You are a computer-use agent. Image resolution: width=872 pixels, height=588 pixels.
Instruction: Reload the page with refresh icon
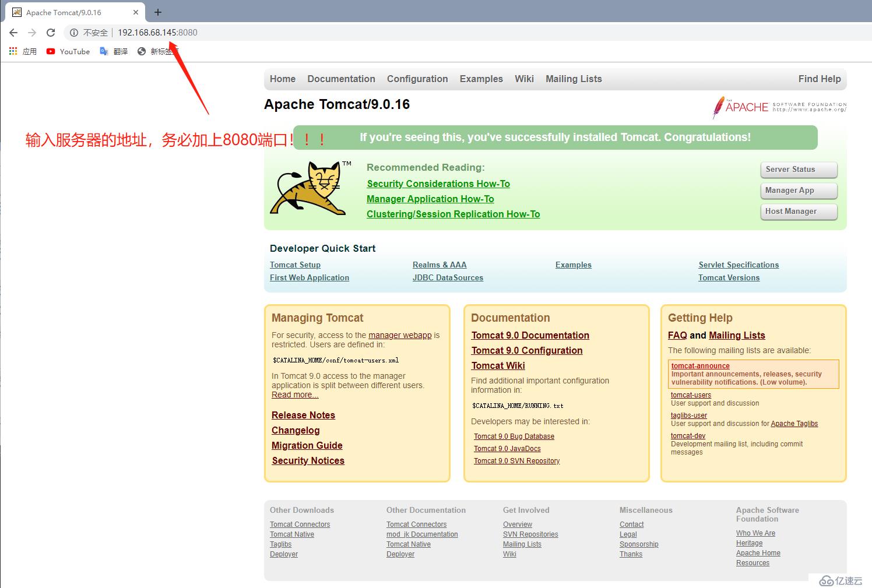click(x=51, y=33)
